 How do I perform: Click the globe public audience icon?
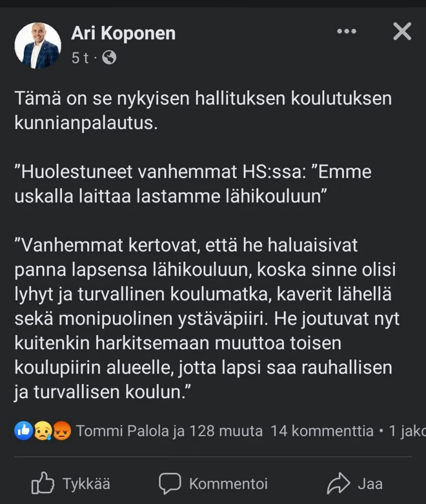pyautogui.click(x=109, y=58)
